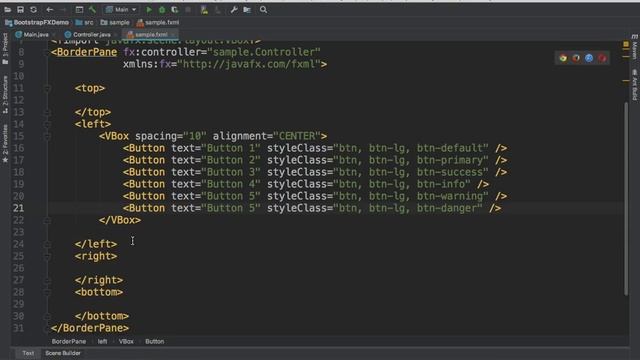Collapse the top tag fold on line 11

tap(47, 88)
